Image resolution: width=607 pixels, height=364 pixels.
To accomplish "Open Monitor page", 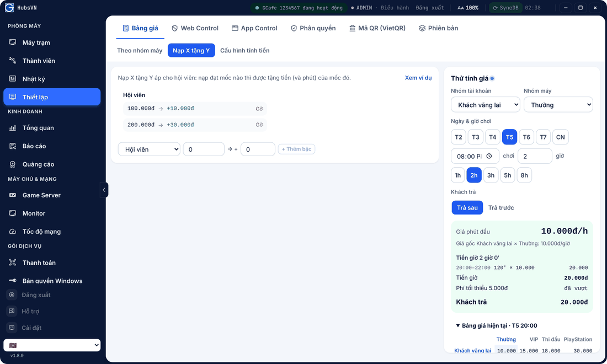I will [x=52, y=213].
